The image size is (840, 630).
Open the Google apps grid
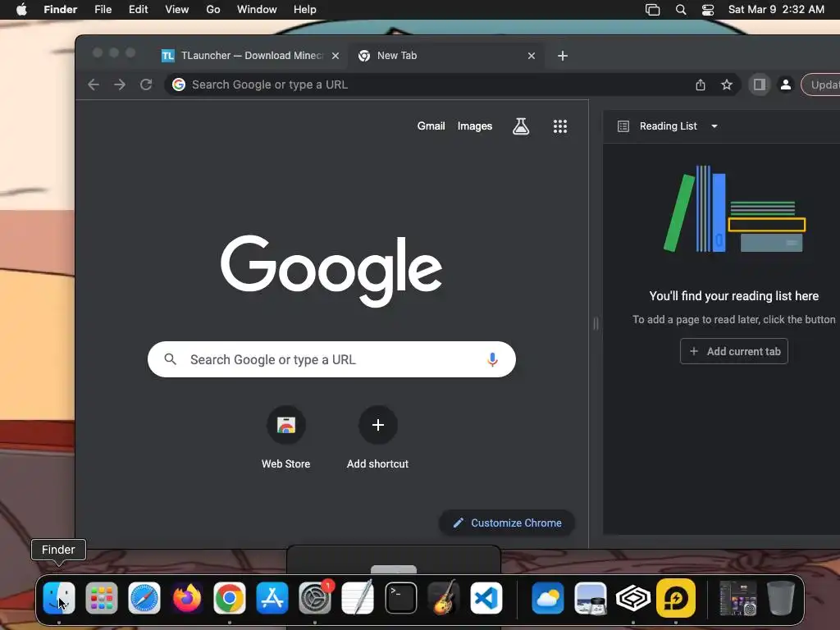pyautogui.click(x=559, y=126)
